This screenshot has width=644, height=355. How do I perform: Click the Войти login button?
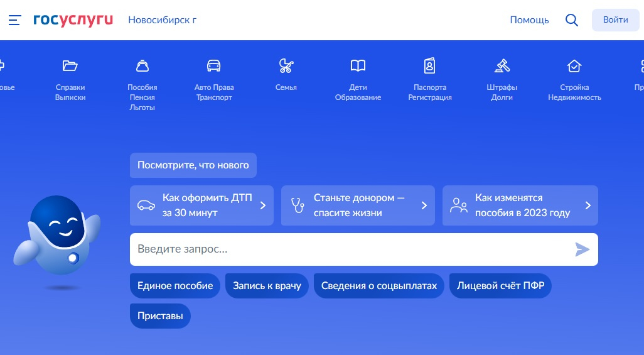click(615, 20)
